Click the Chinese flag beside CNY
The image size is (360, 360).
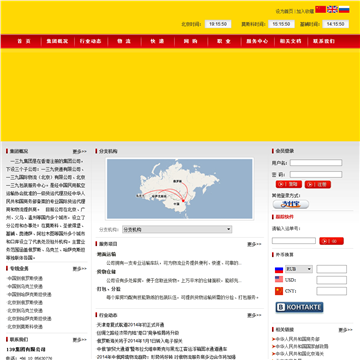(x=279, y=291)
